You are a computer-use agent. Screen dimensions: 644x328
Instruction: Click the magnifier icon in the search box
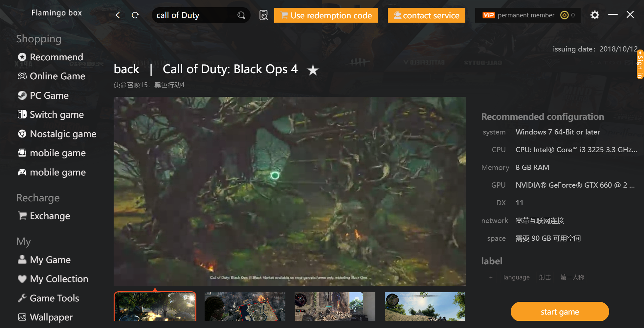[x=241, y=15]
